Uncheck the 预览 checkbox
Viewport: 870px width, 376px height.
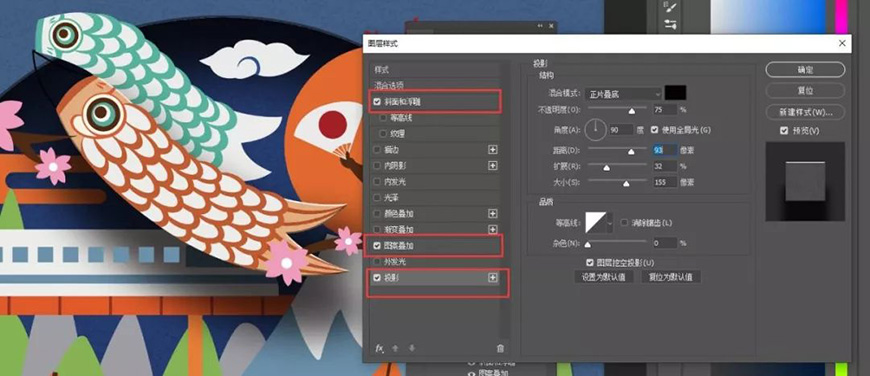[784, 131]
